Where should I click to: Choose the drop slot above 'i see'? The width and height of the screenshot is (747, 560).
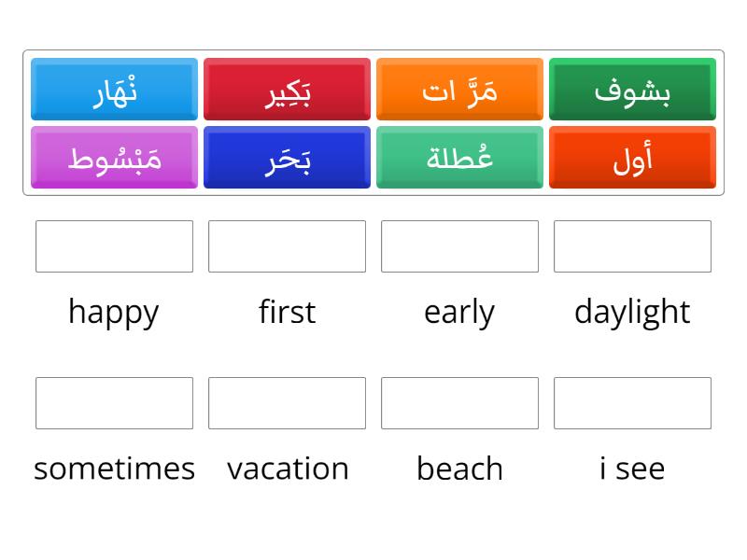point(632,403)
